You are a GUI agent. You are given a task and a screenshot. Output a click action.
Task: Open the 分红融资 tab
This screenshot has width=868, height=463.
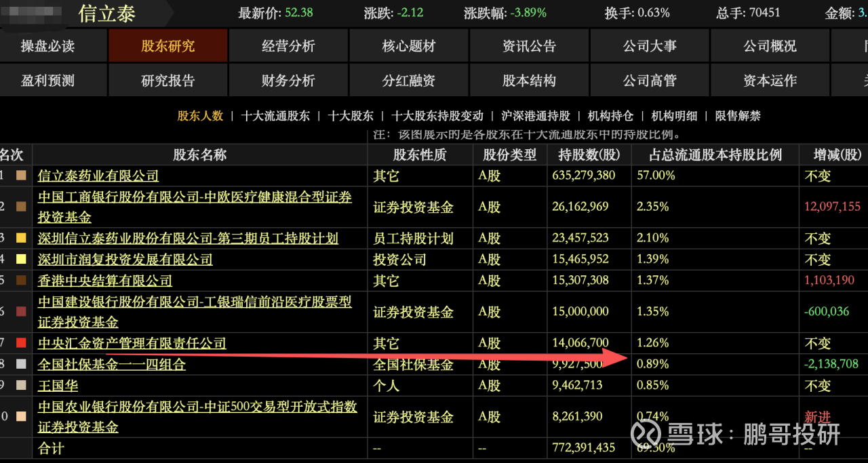(409, 81)
